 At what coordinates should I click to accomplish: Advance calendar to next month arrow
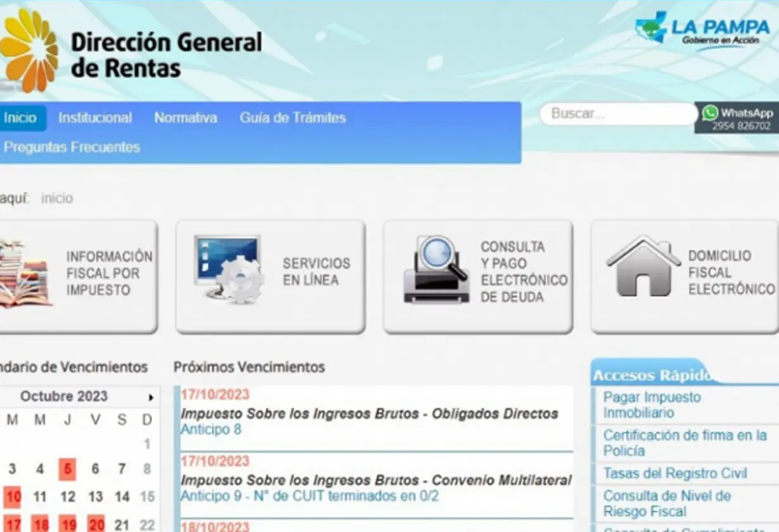coord(151,398)
